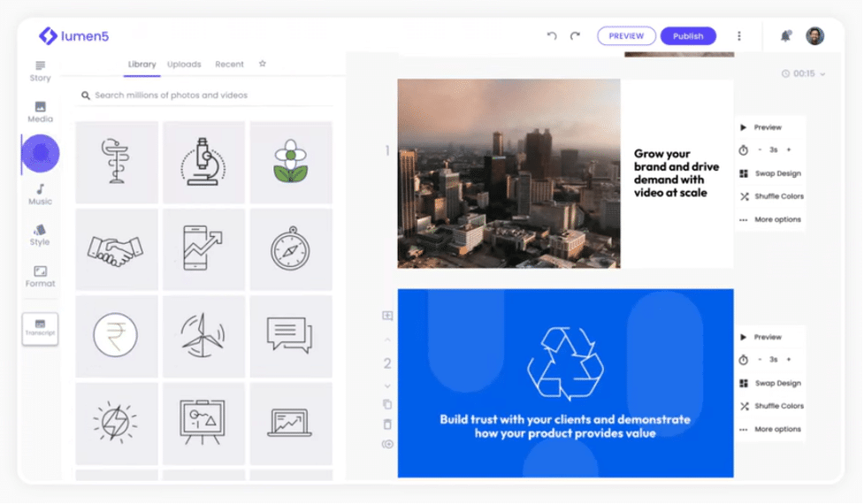Select the Build trust caption text
Viewport: 864px width, 504px height.
coord(565,427)
